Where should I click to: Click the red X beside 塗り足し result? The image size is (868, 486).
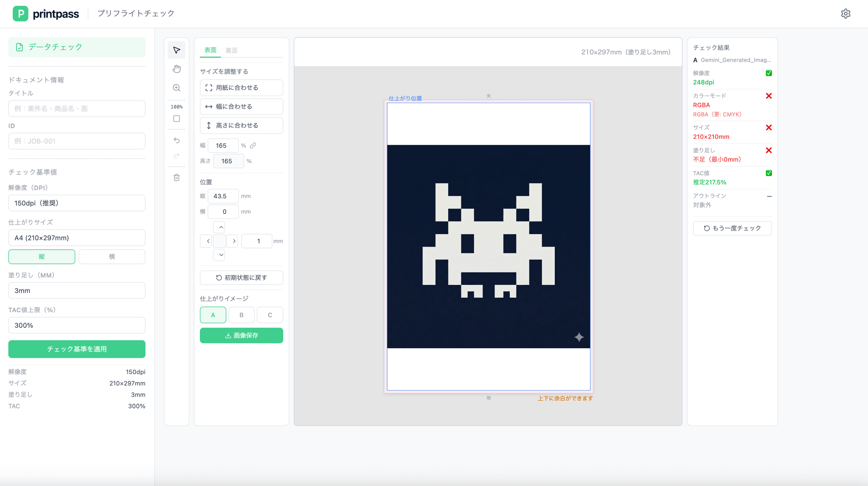[769, 150]
